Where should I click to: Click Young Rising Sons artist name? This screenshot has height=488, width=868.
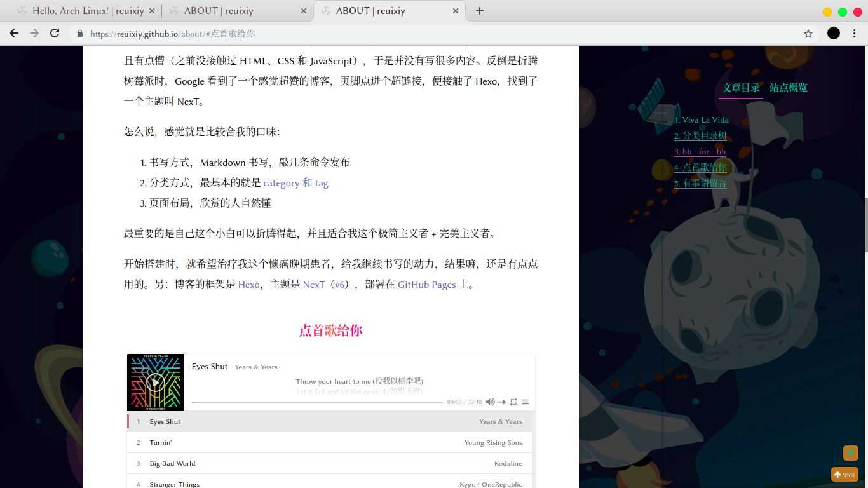(493, 443)
